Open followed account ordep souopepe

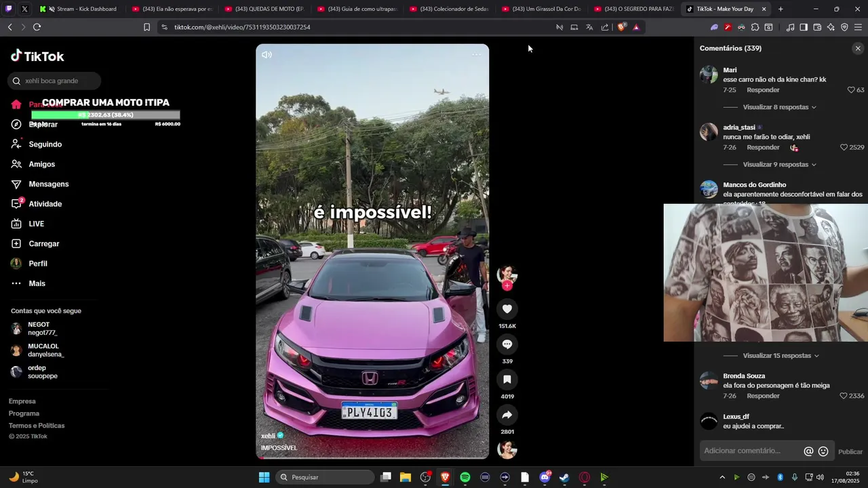(x=42, y=372)
